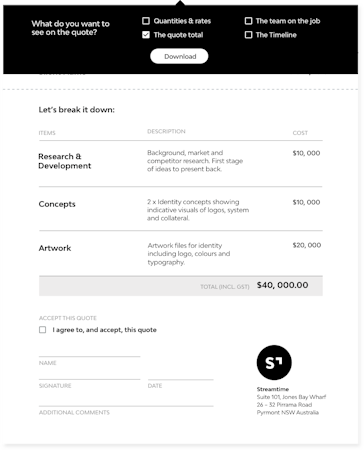The image size is (364, 450).
Task: Tick The team on the job checkbox
Action: (x=248, y=21)
